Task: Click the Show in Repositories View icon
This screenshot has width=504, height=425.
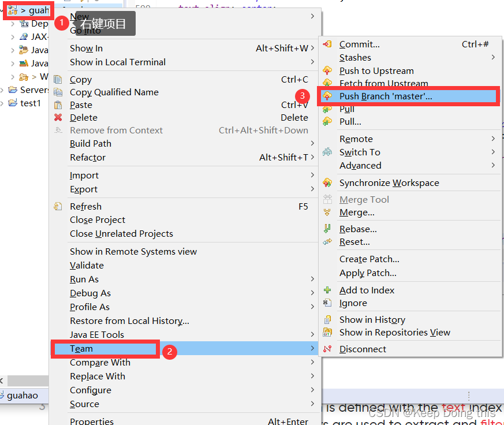Action: pos(327,332)
